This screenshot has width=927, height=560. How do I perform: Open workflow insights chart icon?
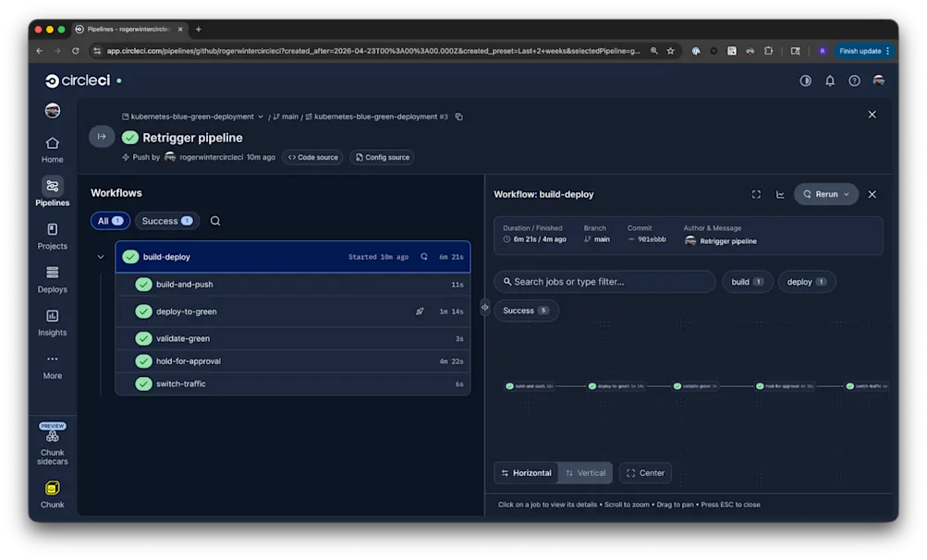[780, 194]
